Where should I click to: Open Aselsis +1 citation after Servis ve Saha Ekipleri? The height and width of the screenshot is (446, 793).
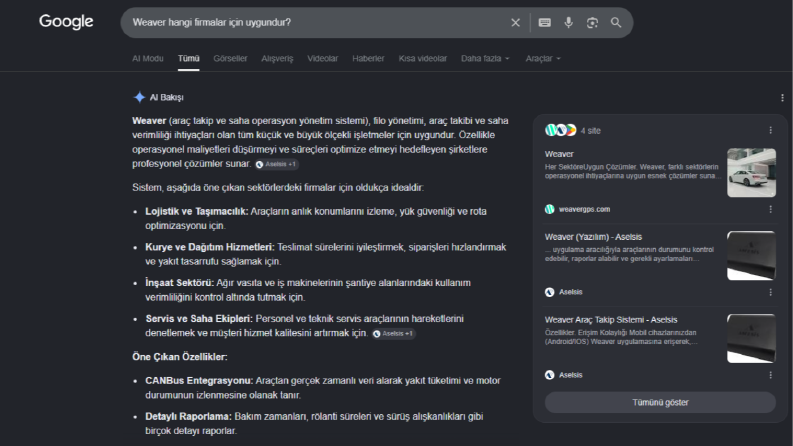[x=393, y=334]
